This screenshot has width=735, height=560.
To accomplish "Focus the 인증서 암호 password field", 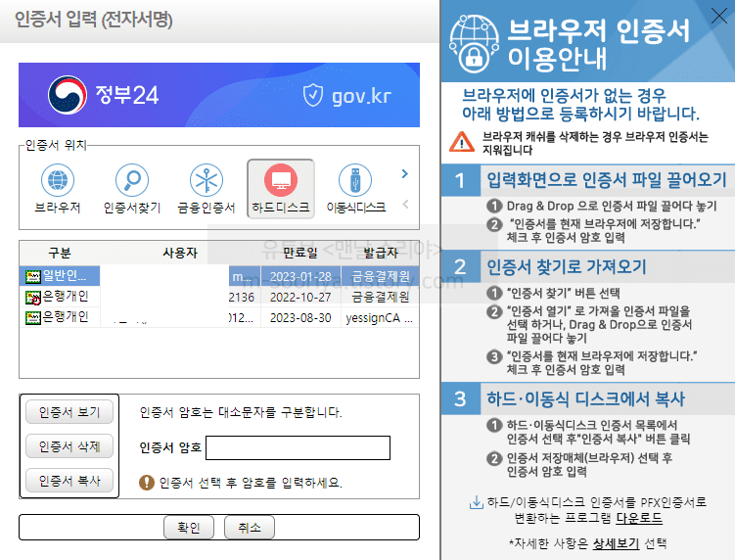I will tap(298, 447).
